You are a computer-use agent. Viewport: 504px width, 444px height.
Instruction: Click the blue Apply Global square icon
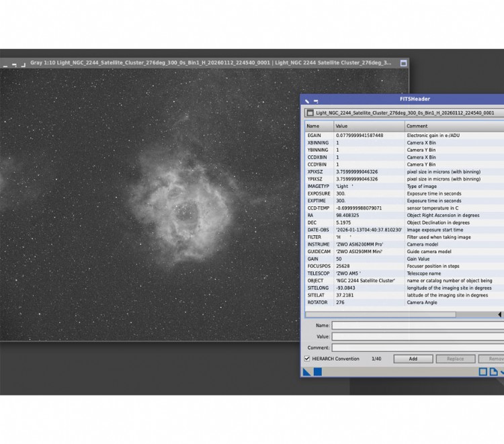[x=318, y=371]
